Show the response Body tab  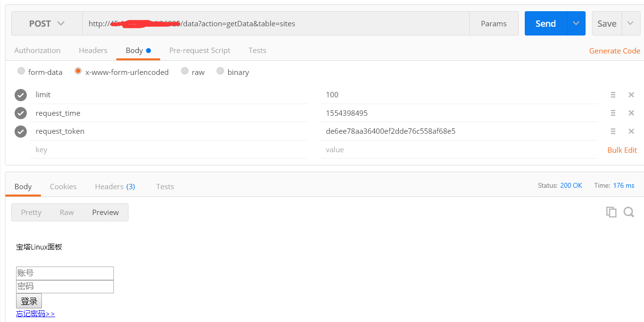pos(23,186)
